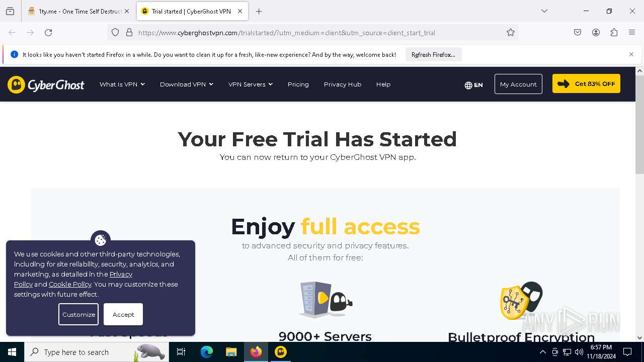Dismiss the Refresh Firefox notification bar
Image resolution: width=644 pixels, height=362 pixels.
631,54
